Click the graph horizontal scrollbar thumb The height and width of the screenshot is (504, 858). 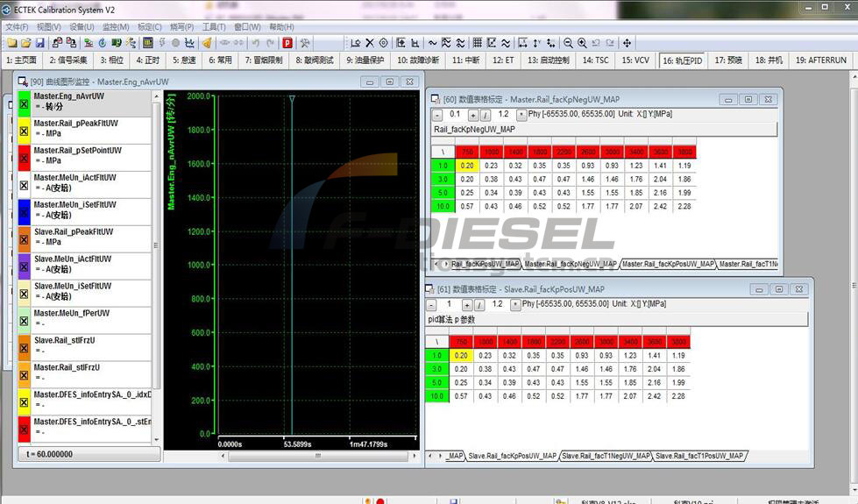318,455
